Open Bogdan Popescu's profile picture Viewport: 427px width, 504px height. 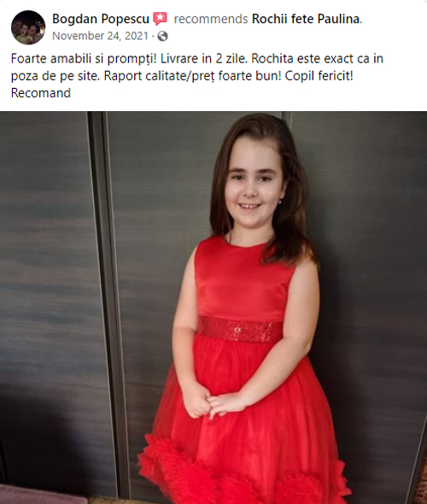pos(28,27)
